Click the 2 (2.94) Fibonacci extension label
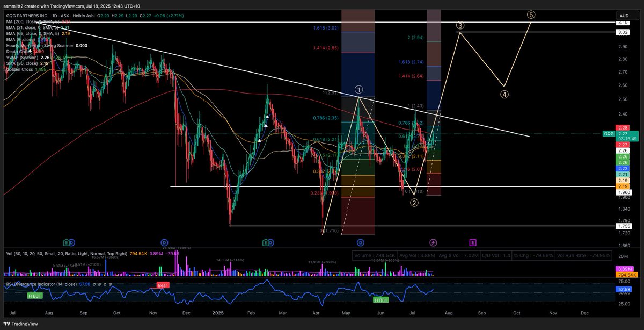Screen dimensions: 644x330 click(x=415, y=38)
